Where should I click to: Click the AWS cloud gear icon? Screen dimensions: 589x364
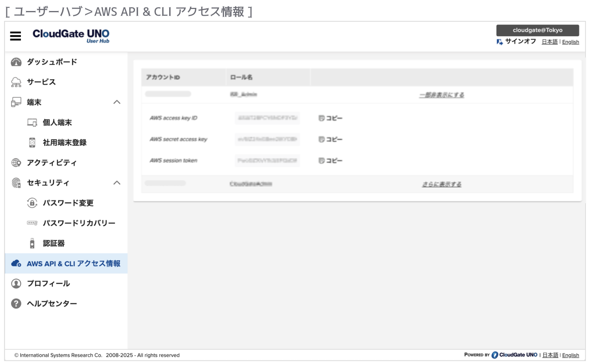(16, 264)
